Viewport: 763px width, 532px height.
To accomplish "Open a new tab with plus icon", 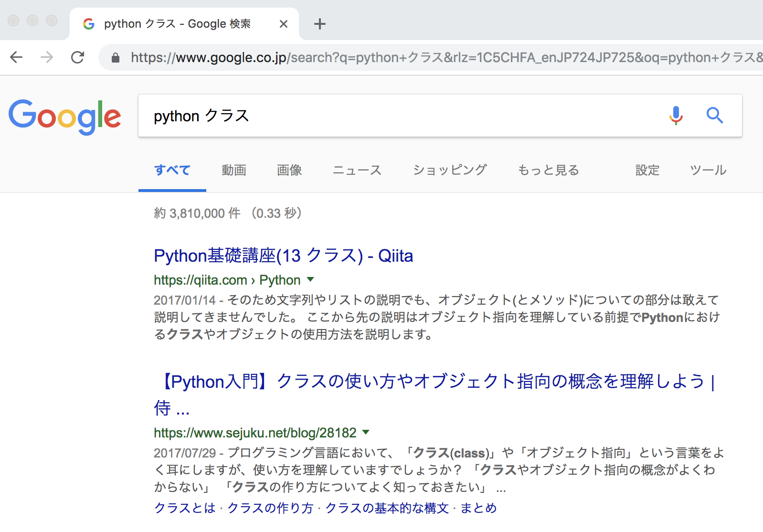I will [319, 24].
